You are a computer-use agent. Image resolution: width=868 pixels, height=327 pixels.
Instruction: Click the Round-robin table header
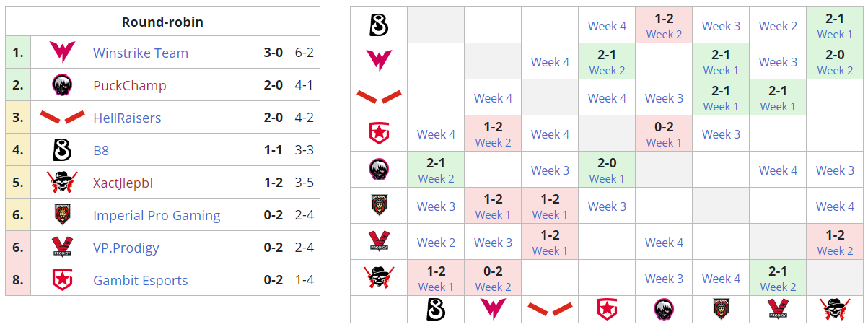coord(162,22)
